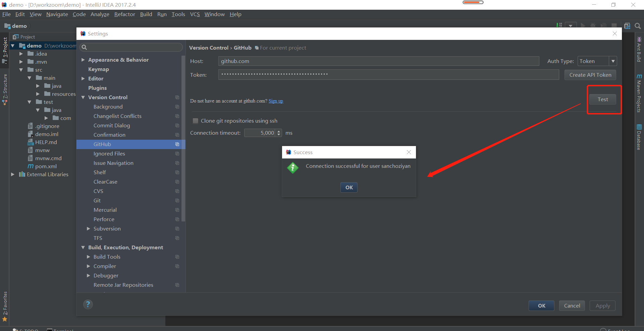Open the Auth Type dropdown

[x=613, y=61]
